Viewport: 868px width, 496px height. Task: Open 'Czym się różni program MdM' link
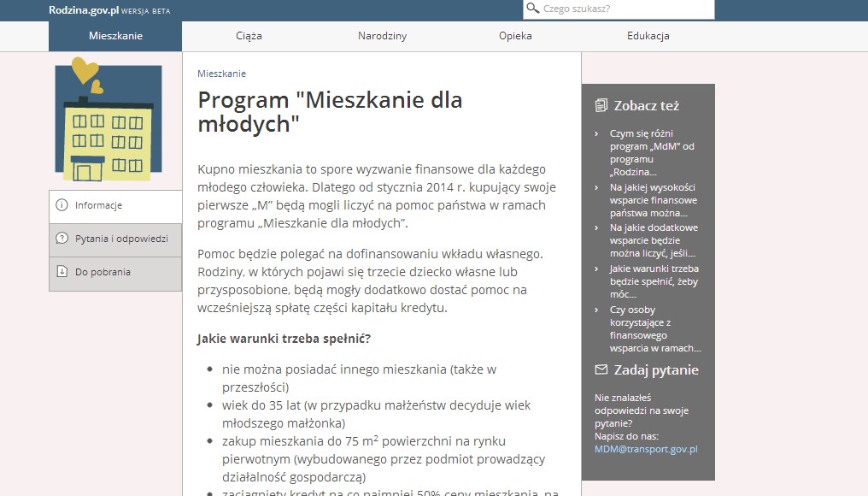point(651,152)
